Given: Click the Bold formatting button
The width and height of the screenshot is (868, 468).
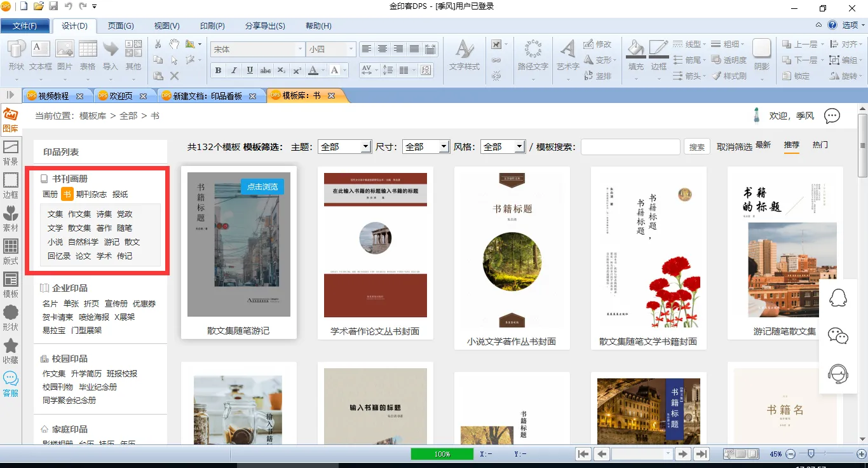Looking at the screenshot, I should coord(218,71).
